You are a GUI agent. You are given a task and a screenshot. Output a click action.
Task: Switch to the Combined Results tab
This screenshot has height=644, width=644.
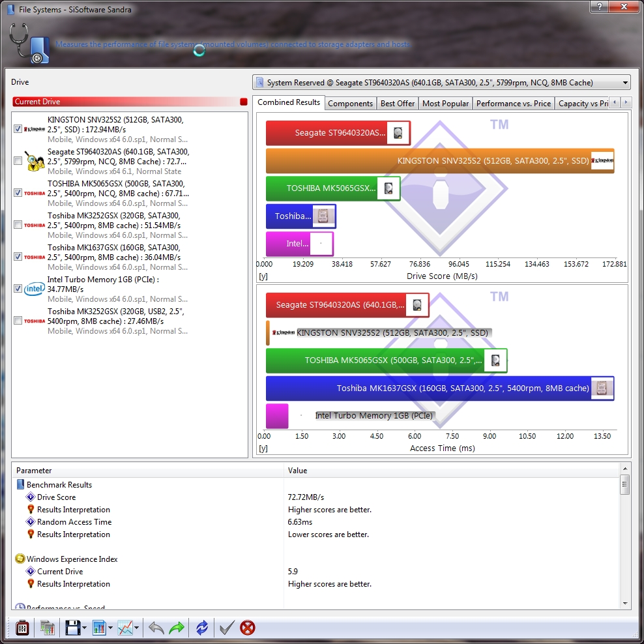[x=289, y=102]
